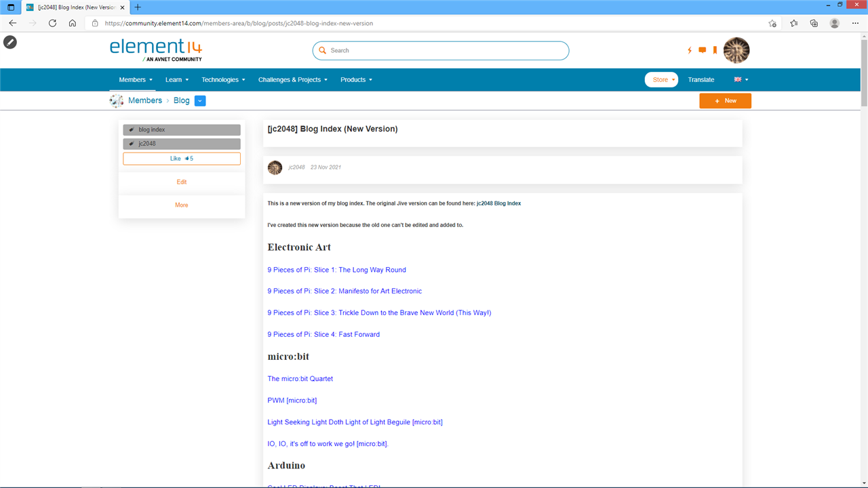Open the tab actions menu icon
This screenshot has height=488, width=868.
pos(10,7)
